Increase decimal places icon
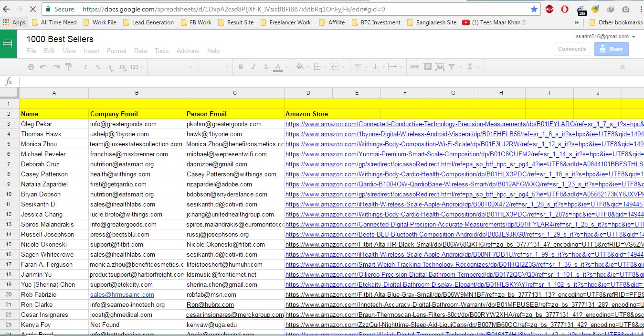The width and height of the screenshot is (644, 336). point(122,67)
